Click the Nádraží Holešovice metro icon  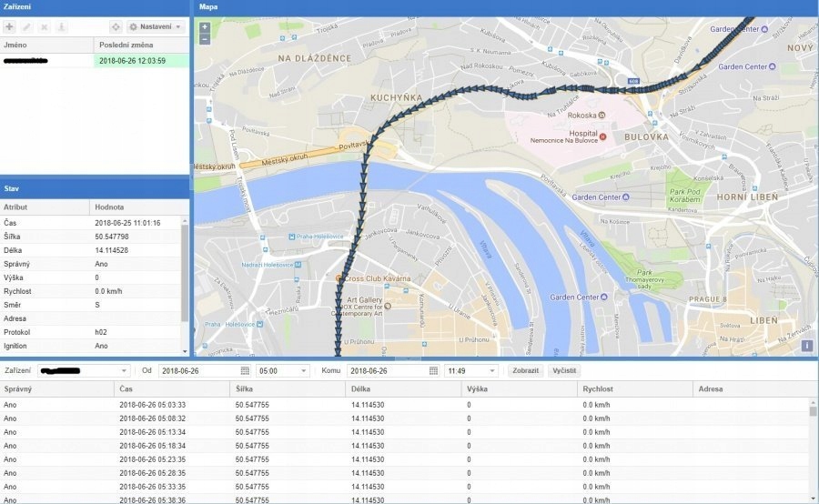(298, 265)
